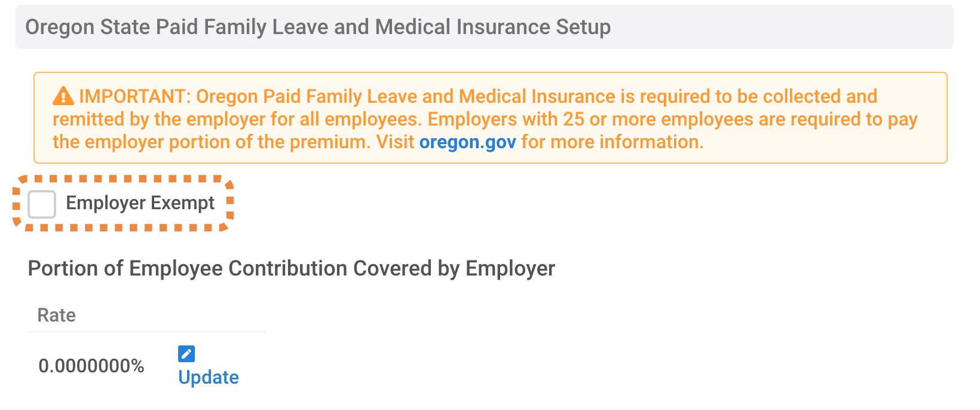Click 'for more information' text in banner
The height and width of the screenshot is (410, 980).
tap(612, 142)
